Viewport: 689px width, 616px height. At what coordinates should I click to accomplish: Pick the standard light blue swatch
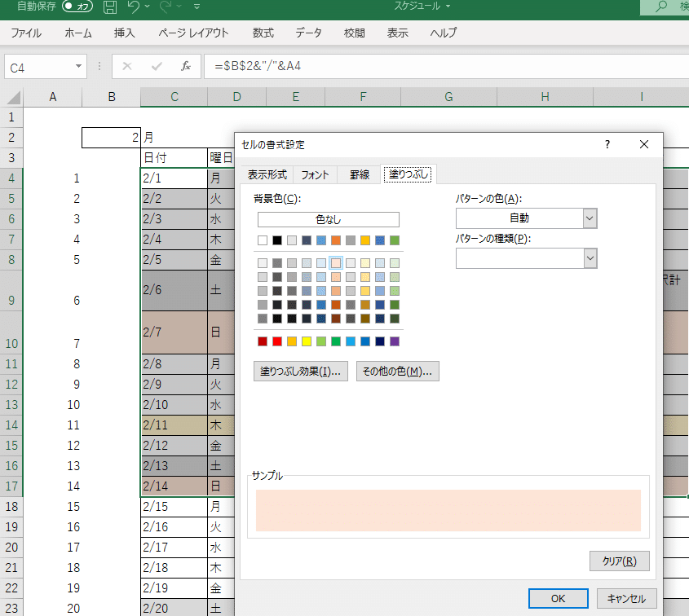coord(351,341)
